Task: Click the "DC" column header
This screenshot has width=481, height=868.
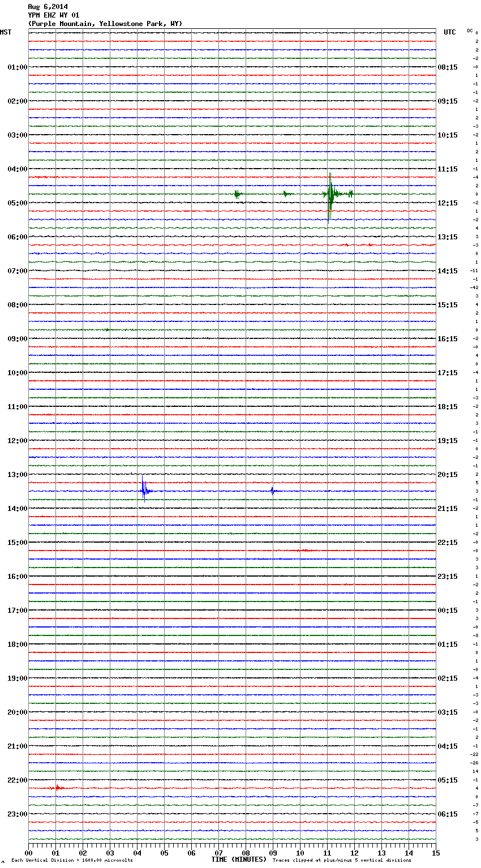Action: coord(470,30)
